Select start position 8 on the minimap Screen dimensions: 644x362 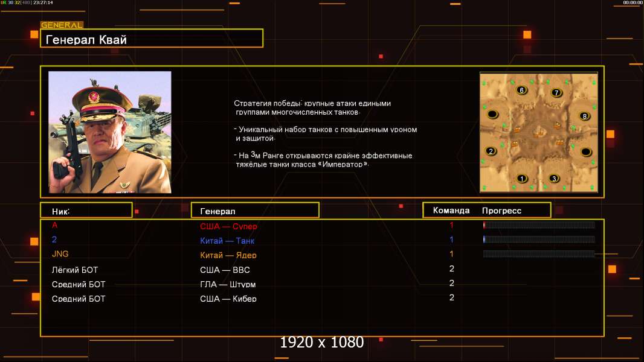(584, 116)
